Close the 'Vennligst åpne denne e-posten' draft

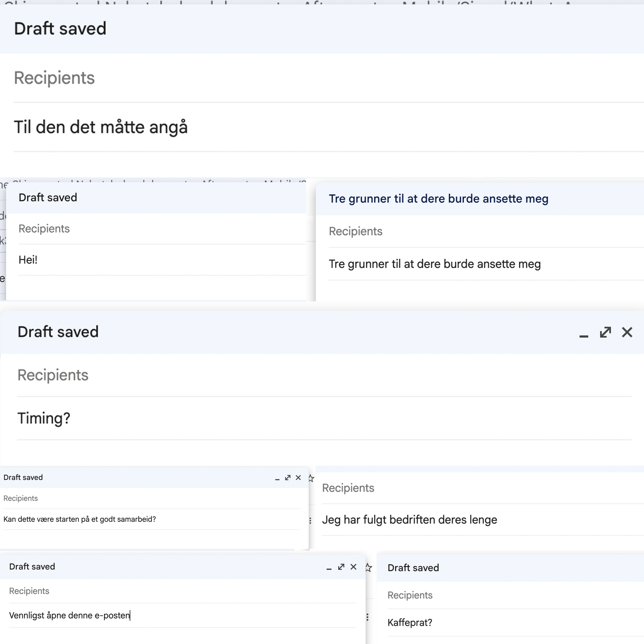pos(353,567)
